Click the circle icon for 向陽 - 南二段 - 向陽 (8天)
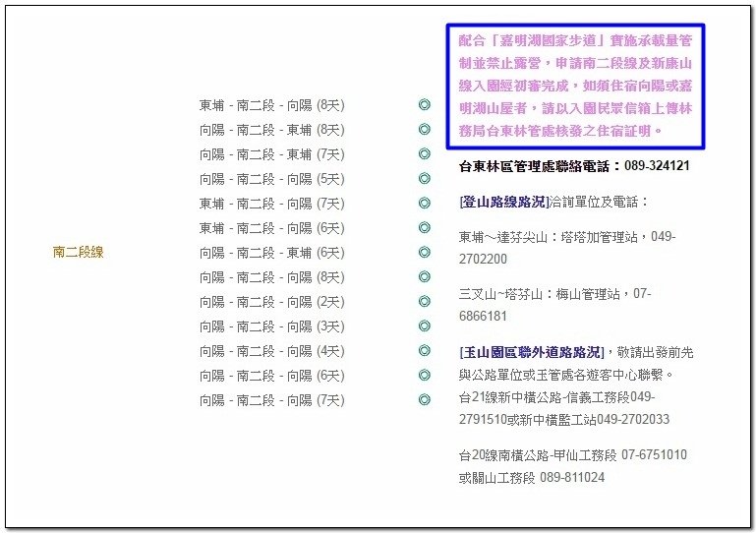 point(425,277)
